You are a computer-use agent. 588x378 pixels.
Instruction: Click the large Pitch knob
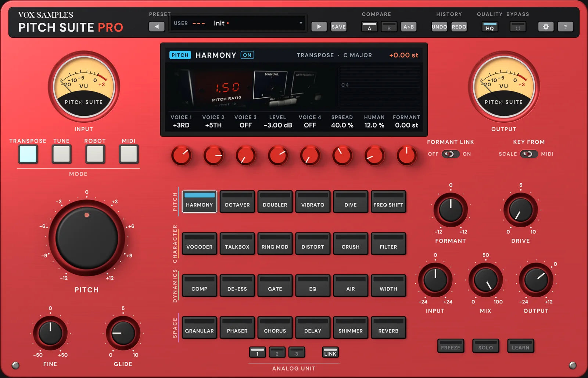pos(87,238)
